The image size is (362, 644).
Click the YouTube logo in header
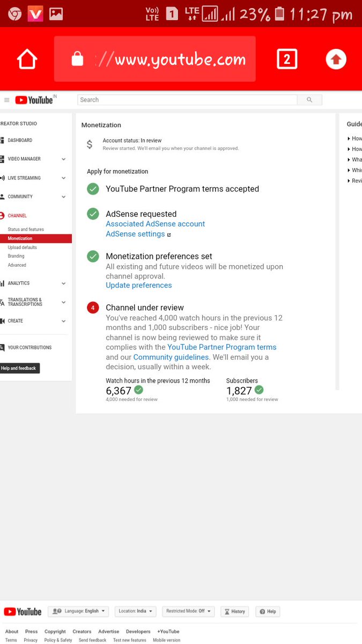(x=34, y=100)
